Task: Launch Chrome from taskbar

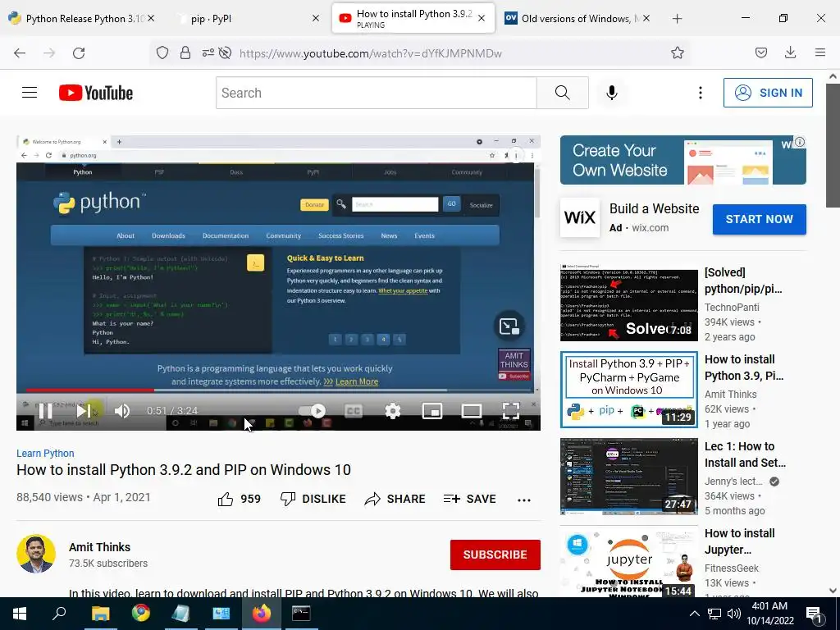Action: coord(141,614)
